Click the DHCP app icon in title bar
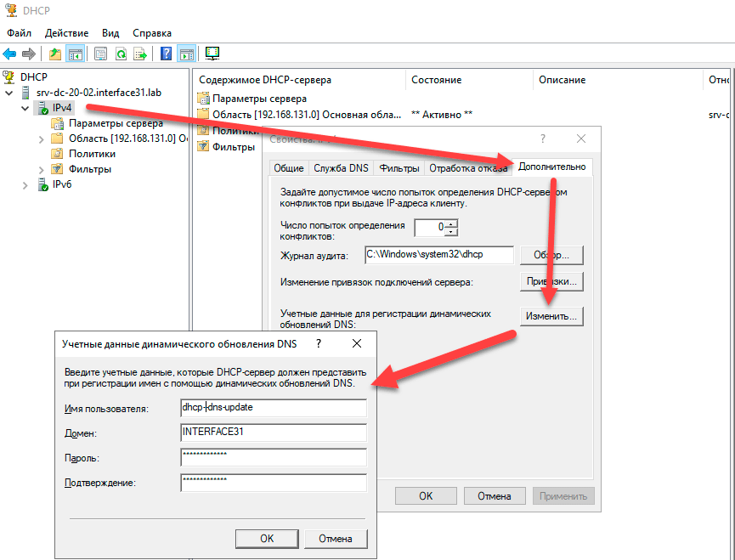Screen dimensions: 735x560 10,10
